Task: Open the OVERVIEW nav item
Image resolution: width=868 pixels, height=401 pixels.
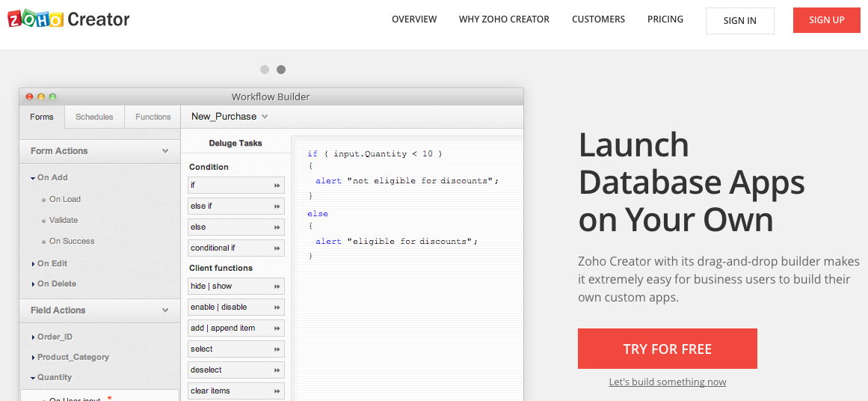Action: (414, 19)
